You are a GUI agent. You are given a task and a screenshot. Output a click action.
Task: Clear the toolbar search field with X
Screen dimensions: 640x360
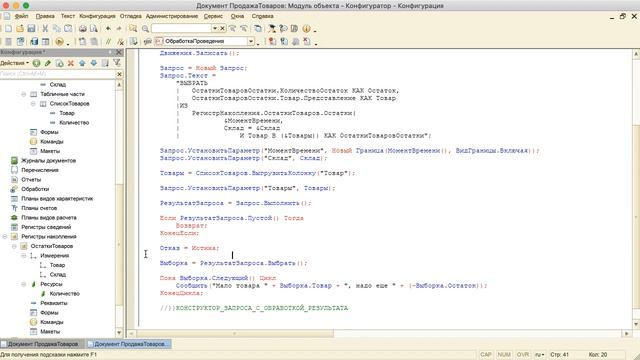coord(222,29)
